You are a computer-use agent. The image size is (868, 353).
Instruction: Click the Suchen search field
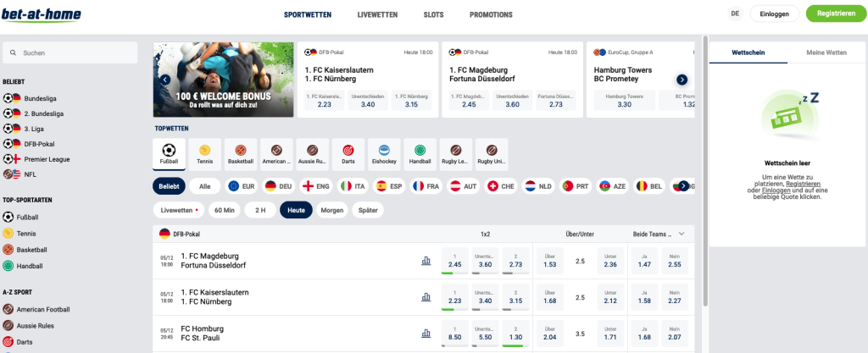coord(70,53)
